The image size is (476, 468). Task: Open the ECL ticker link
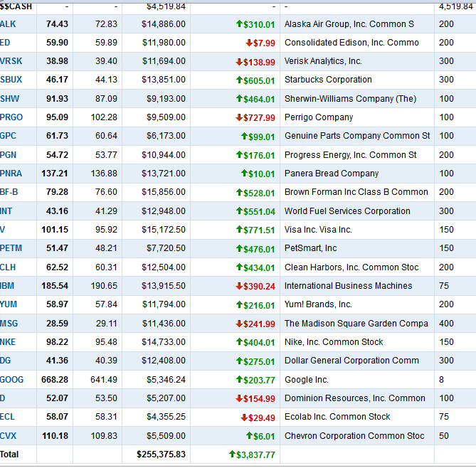7,416
